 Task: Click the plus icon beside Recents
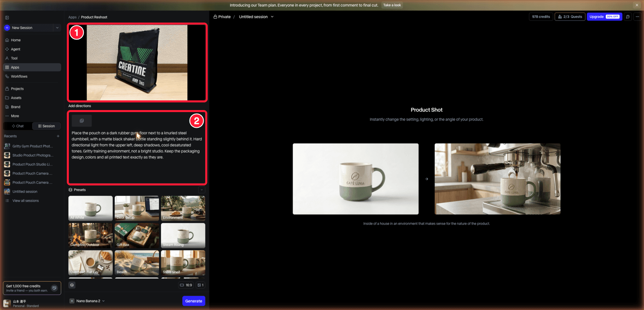click(58, 136)
